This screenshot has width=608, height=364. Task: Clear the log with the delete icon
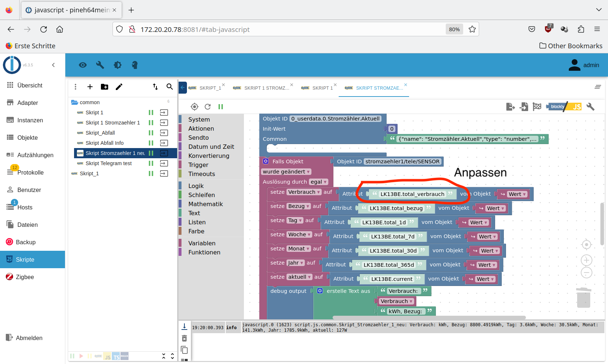(184, 338)
